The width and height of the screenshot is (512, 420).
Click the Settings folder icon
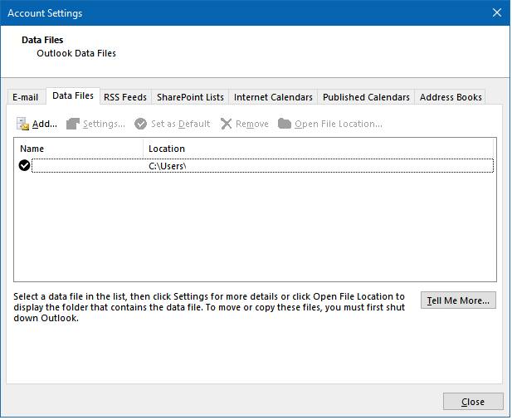tap(73, 125)
